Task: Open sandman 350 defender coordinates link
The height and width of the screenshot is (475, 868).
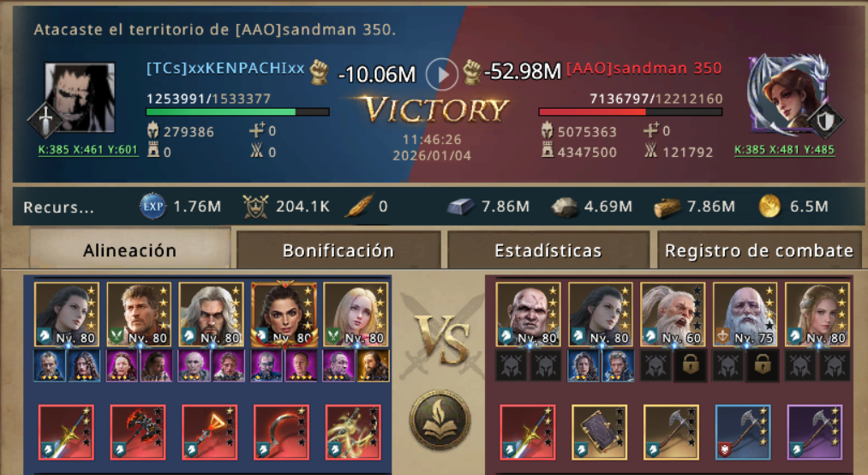Action: [x=784, y=149]
